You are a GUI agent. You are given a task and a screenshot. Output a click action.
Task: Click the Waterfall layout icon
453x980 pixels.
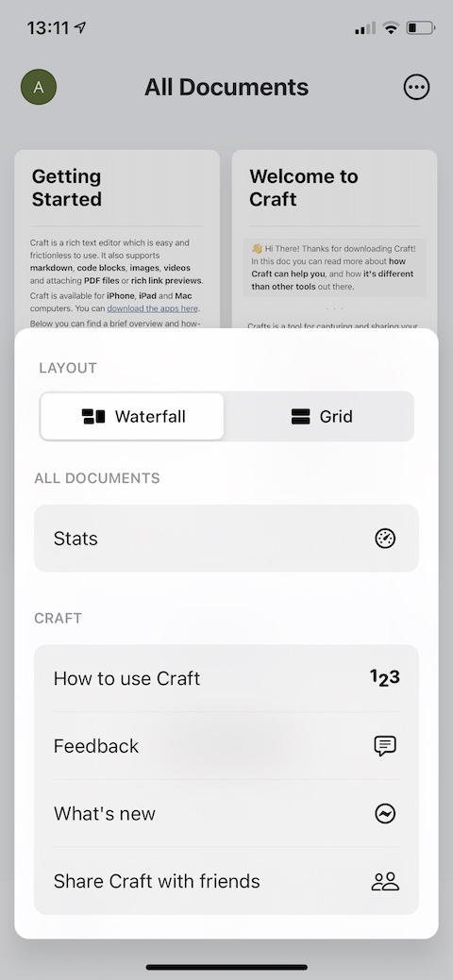click(x=93, y=416)
